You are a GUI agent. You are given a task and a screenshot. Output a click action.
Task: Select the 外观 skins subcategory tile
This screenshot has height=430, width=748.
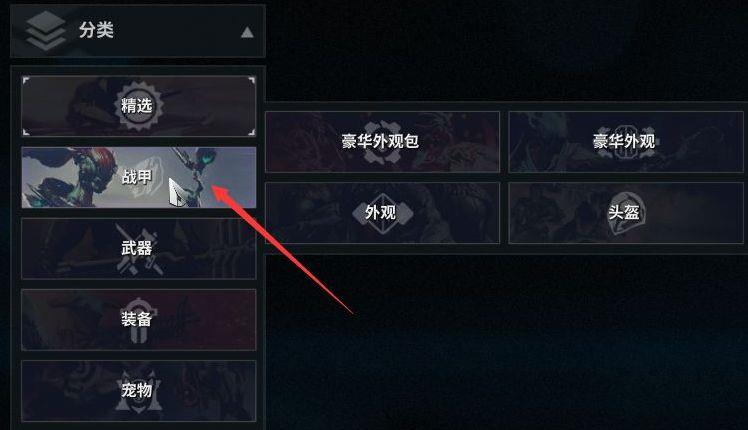click(382, 212)
